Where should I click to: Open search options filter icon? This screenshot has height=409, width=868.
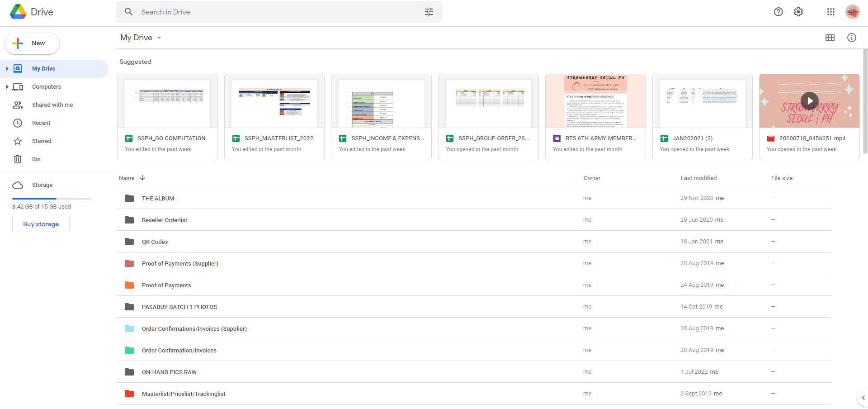click(429, 12)
